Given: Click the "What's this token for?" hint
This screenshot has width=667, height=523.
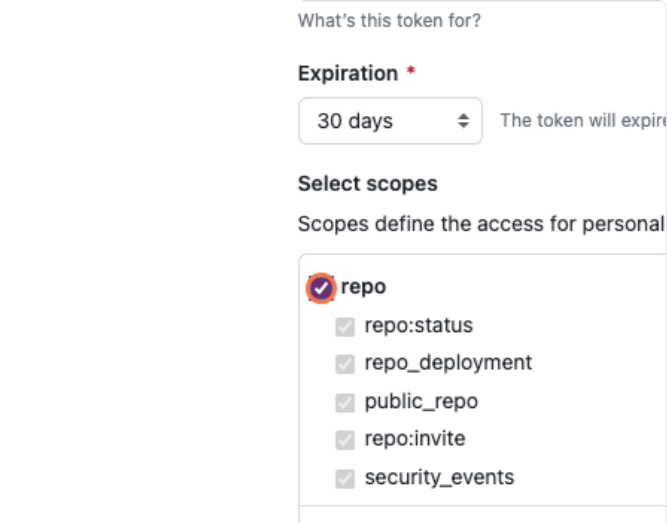Looking at the screenshot, I should point(389,20).
